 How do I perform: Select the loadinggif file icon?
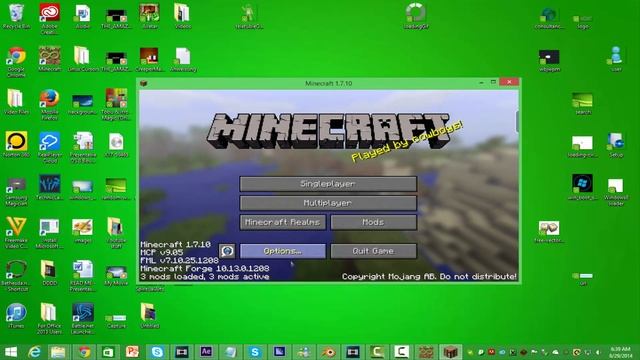click(416, 17)
